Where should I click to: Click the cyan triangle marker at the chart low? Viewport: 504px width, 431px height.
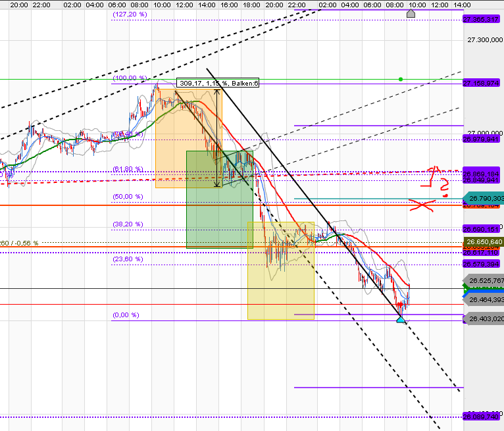[400, 320]
